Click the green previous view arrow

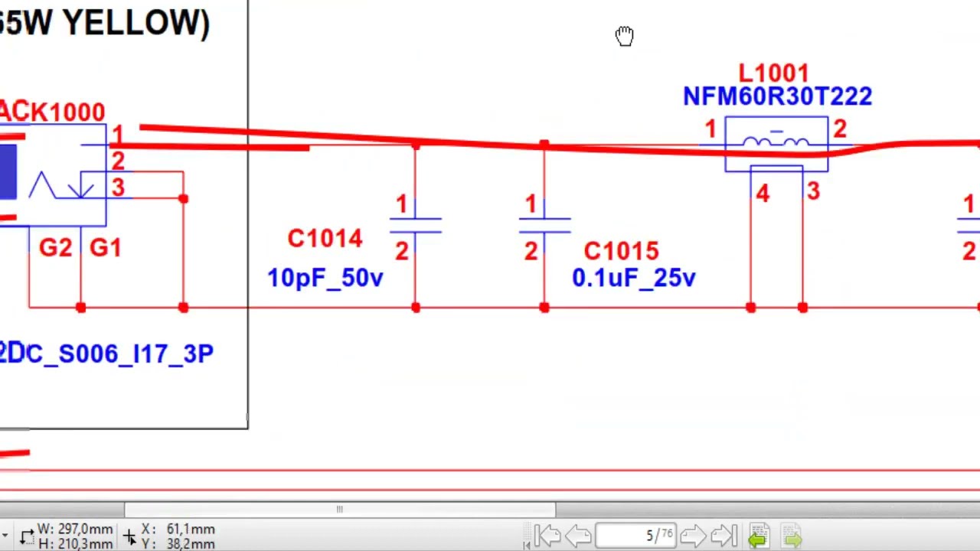coord(759,536)
